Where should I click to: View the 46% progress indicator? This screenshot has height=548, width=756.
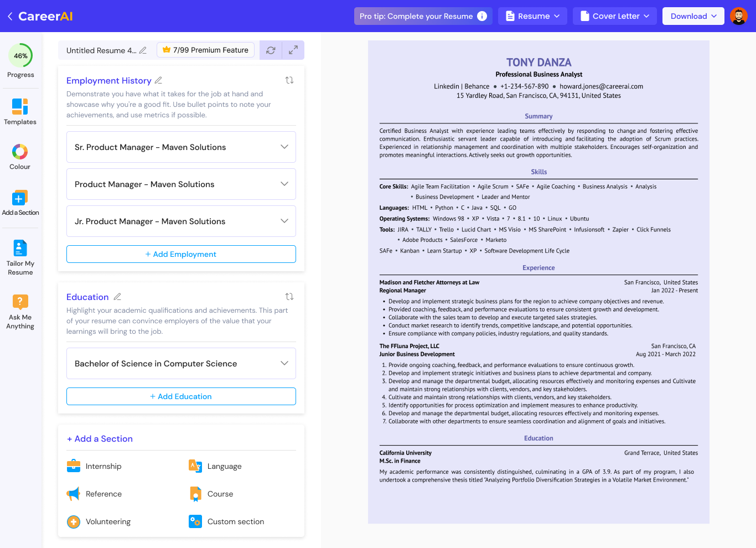tap(20, 55)
